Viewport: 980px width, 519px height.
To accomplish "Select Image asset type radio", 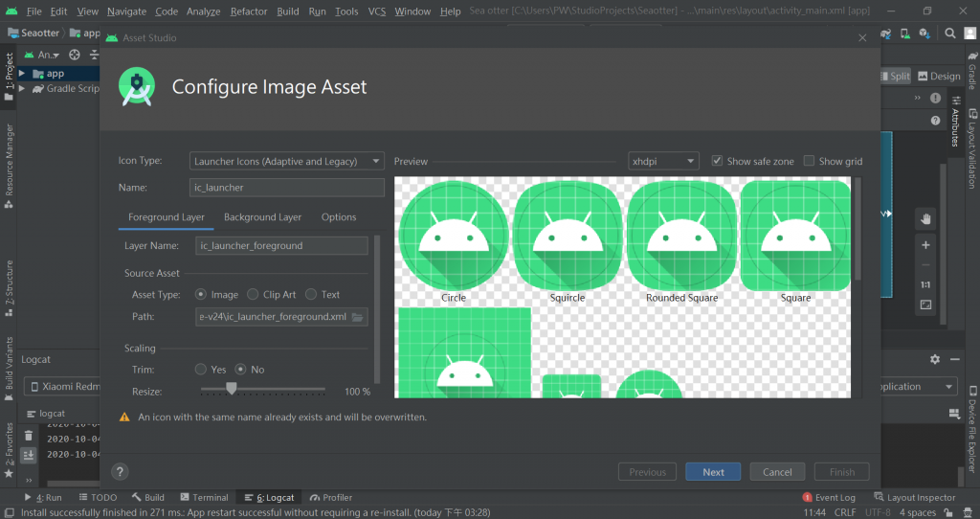I will pos(201,294).
